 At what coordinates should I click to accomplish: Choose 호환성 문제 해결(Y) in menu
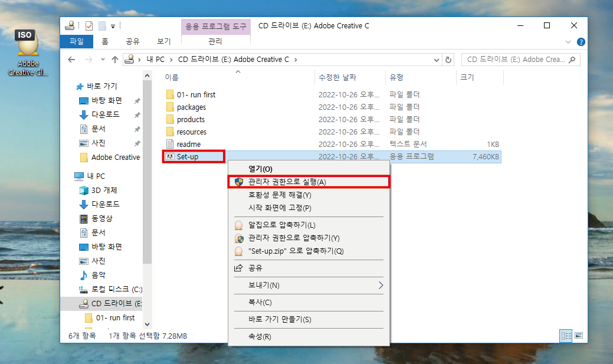(x=309, y=195)
